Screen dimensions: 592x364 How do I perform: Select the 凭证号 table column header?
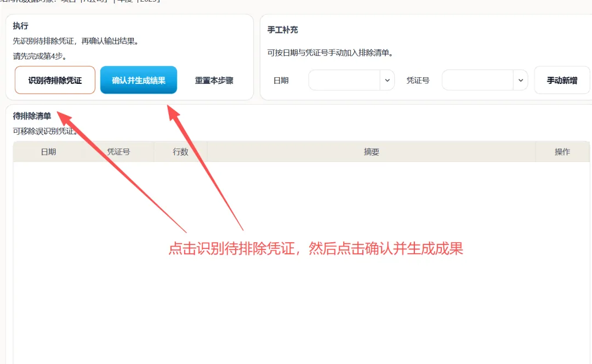coord(118,152)
